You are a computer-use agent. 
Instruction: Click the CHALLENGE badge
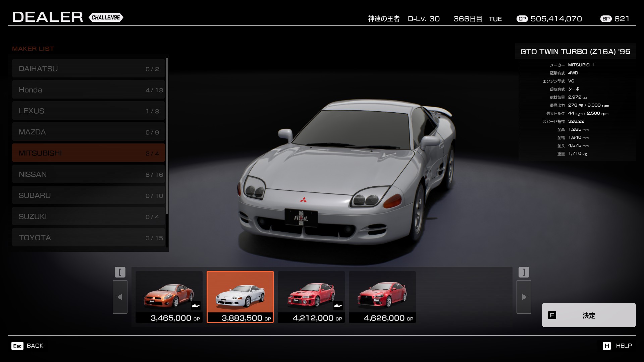[106, 17]
